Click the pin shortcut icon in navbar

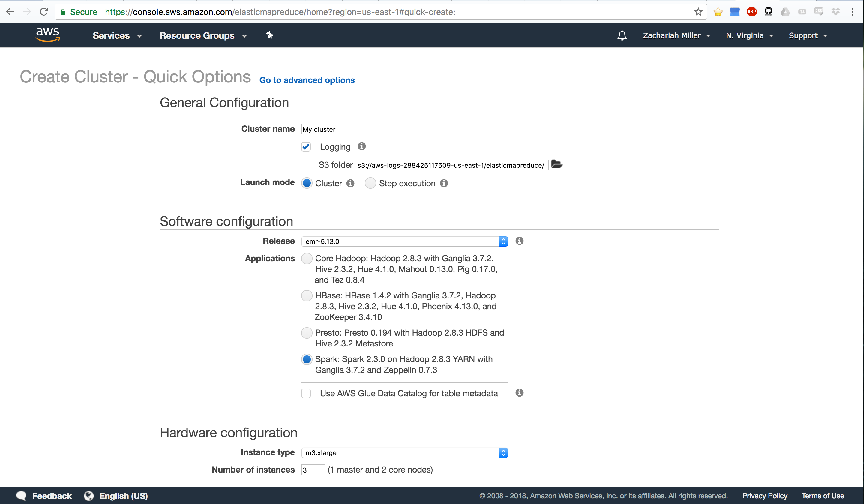pos(270,35)
